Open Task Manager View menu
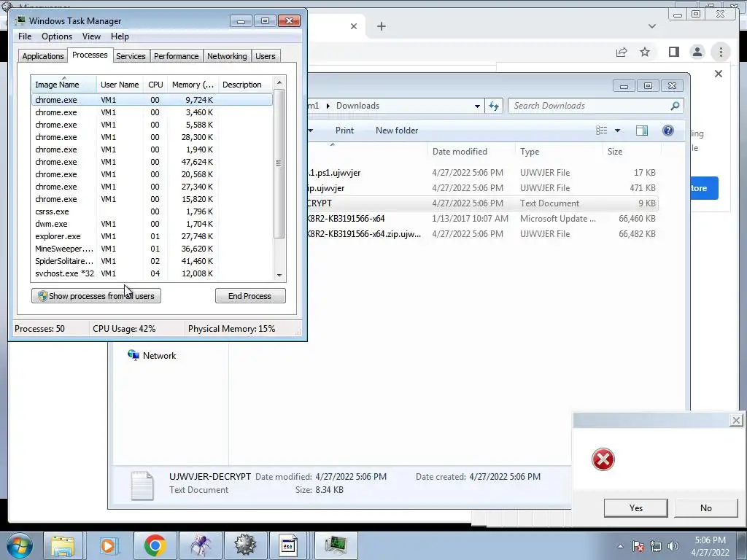 pyautogui.click(x=91, y=36)
